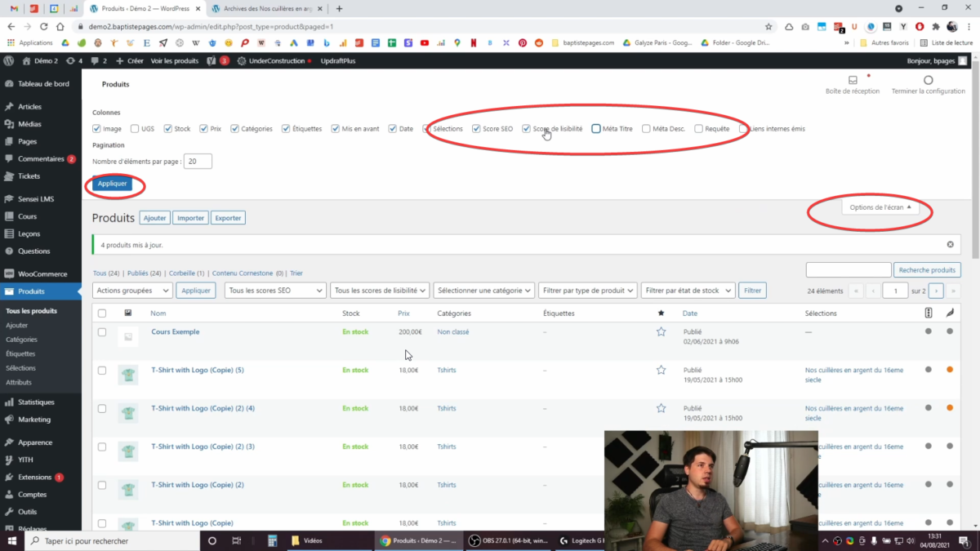Dismiss the '4 produits mis à jour' notice
Screen dimensions: 980x551
click(950, 244)
